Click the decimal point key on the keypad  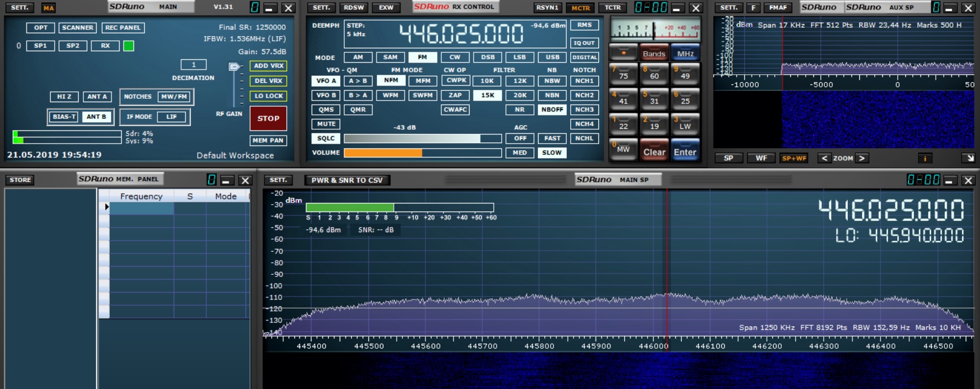623,53
